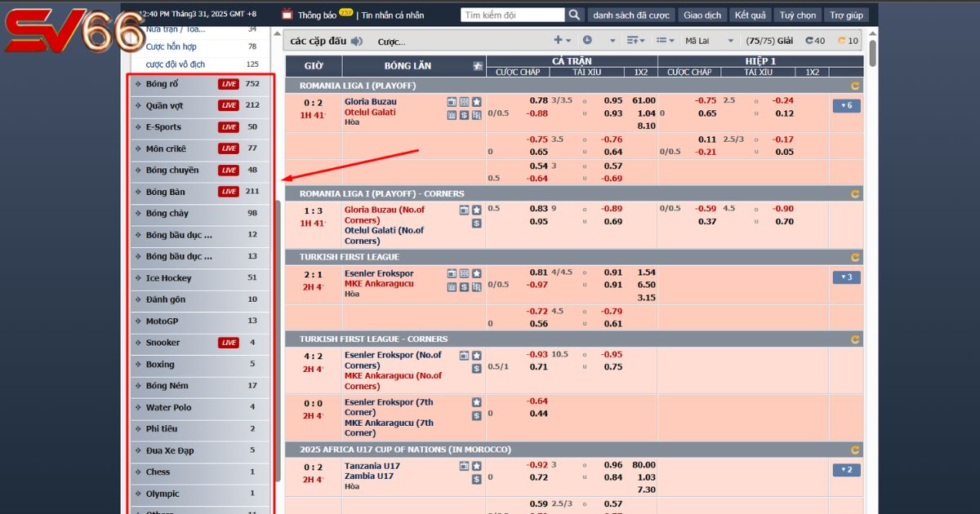Toggle the sound speaker icon by các cặp đấu

click(357, 41)
